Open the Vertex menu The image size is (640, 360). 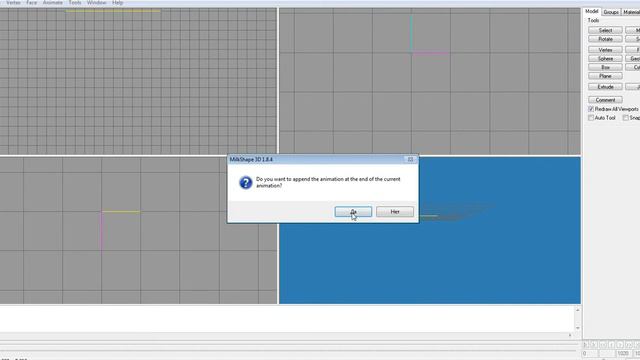[13, 2]
